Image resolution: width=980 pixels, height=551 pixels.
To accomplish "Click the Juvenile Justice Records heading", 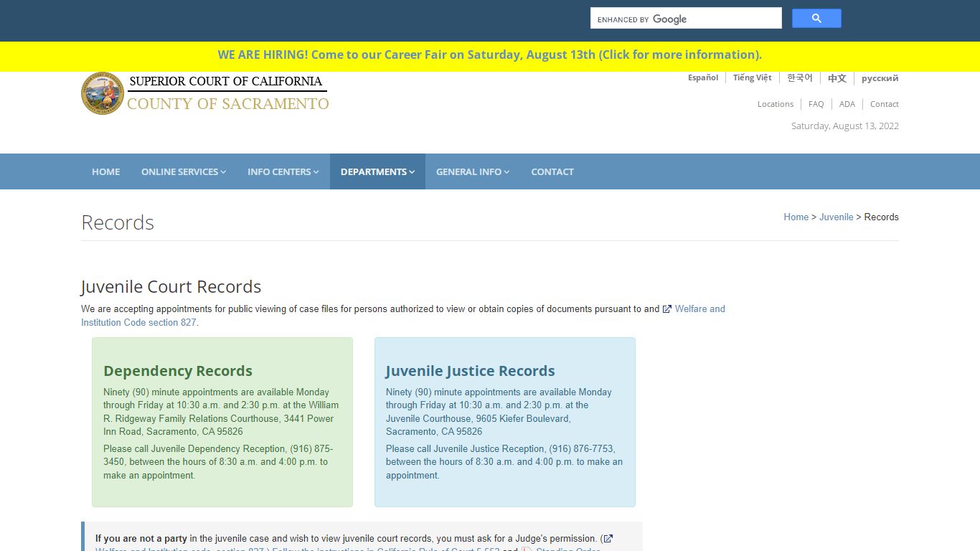I will 471,371.
